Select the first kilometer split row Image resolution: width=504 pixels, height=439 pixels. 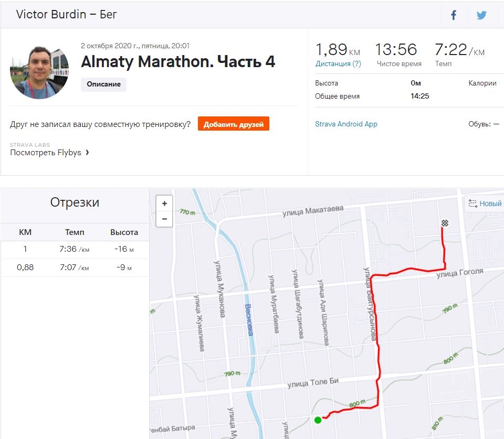click(x=75, y=249)
